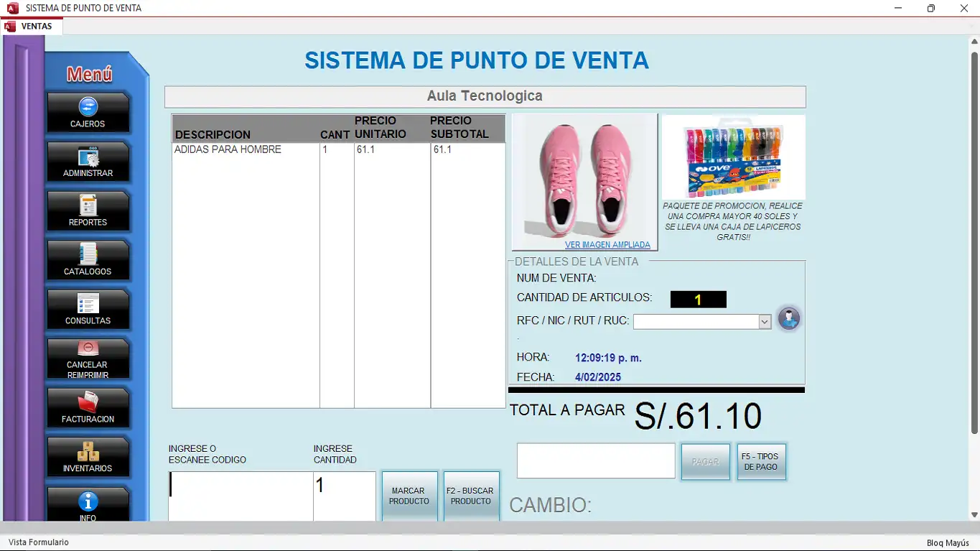980x551 pixels.
Task: Select the CONSULTAS icon
Action: pyautogui.click(x=88, y=309)
